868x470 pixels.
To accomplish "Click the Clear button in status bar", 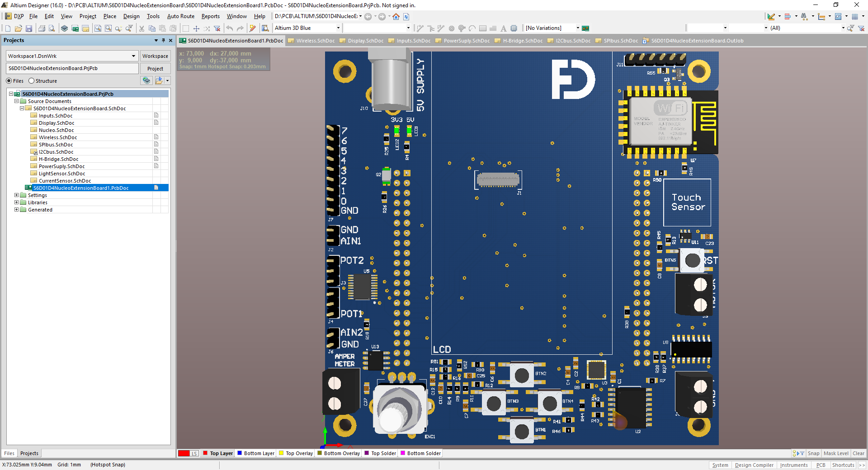I will coord(858,453).
